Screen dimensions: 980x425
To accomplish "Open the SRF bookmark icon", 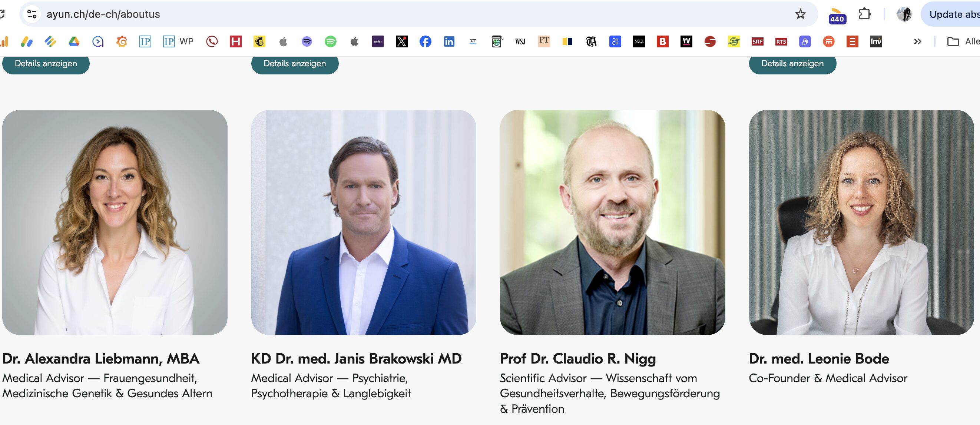I will [757, 41].
